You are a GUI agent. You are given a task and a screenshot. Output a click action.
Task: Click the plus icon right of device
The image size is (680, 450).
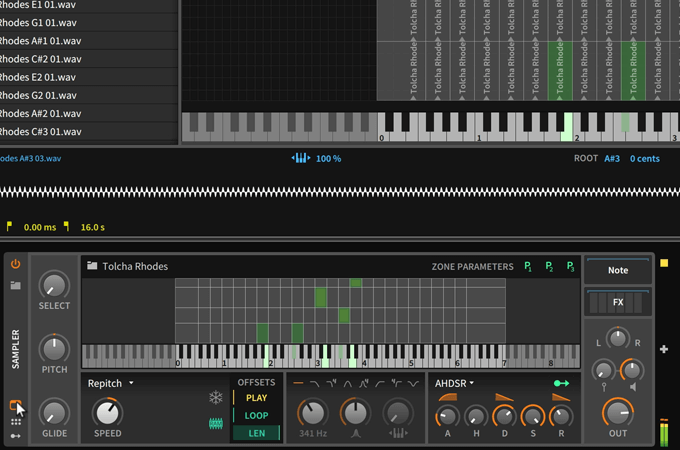click(x=664, y=349)
